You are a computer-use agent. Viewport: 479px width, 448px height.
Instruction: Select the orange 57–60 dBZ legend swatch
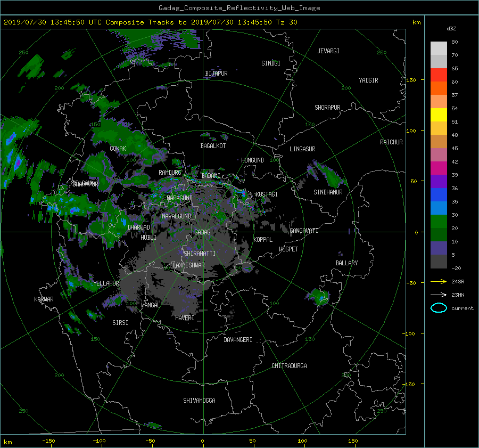439,88
